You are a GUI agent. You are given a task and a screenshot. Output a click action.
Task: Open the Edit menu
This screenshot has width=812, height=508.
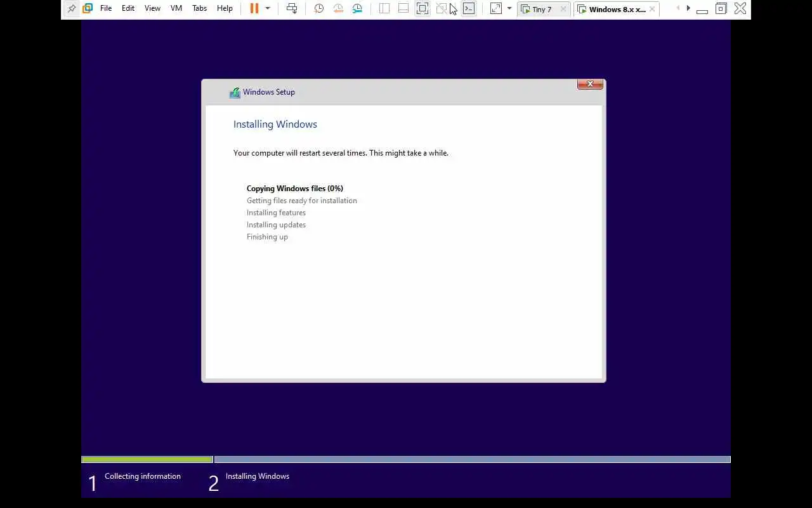[x=128, y=8]
